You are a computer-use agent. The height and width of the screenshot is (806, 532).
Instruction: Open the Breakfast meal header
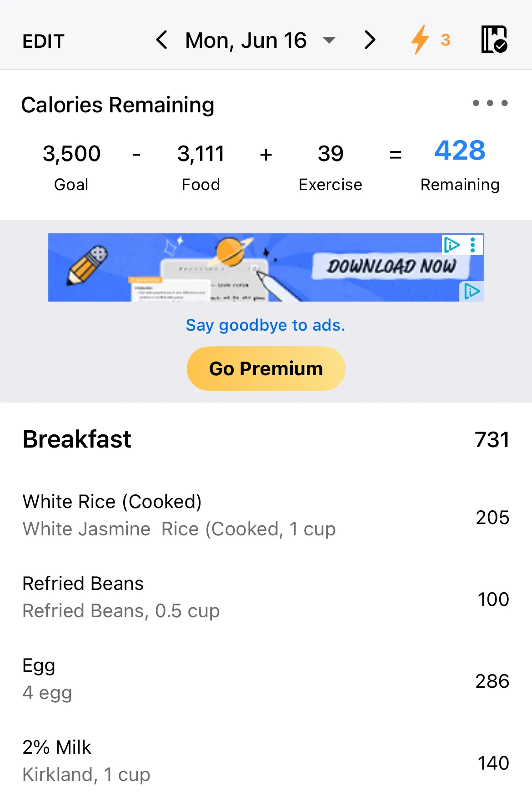pyautogui.click(x=266, y=439)
